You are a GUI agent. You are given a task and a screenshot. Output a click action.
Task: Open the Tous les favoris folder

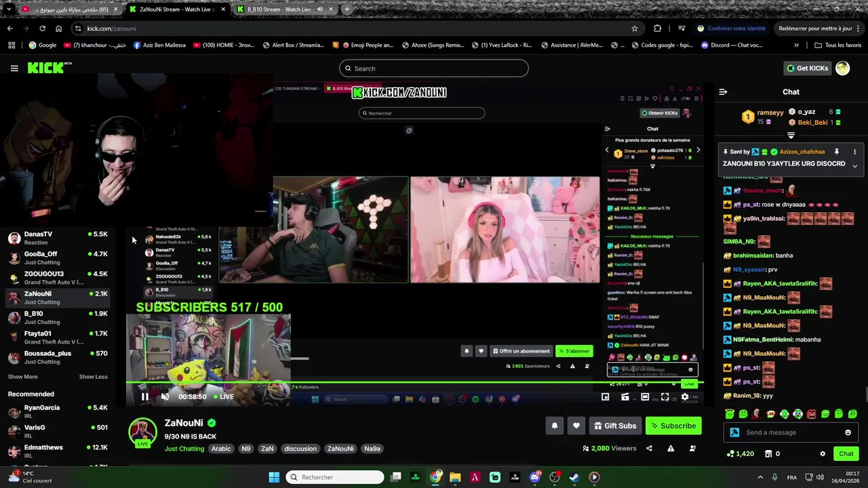838,45
